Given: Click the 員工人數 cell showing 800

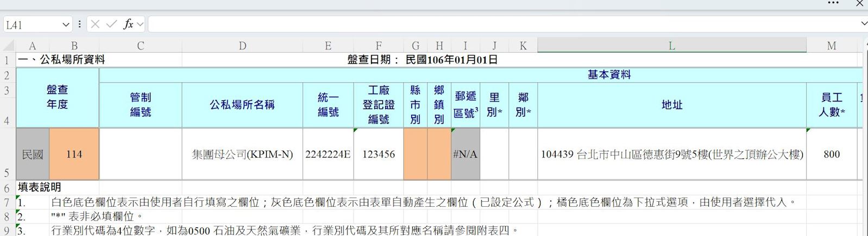Looking at the screenshot, I should [x=831, y=154].
